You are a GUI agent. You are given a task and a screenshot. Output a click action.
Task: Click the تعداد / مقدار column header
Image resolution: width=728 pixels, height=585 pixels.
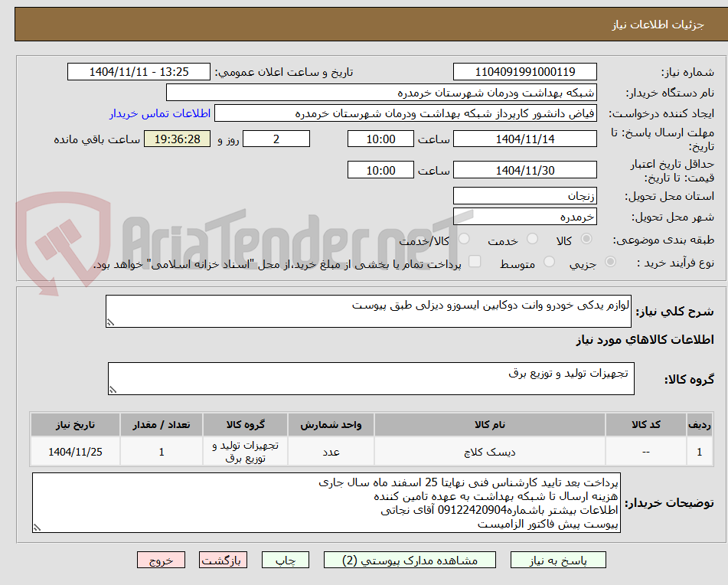point(162,424)
